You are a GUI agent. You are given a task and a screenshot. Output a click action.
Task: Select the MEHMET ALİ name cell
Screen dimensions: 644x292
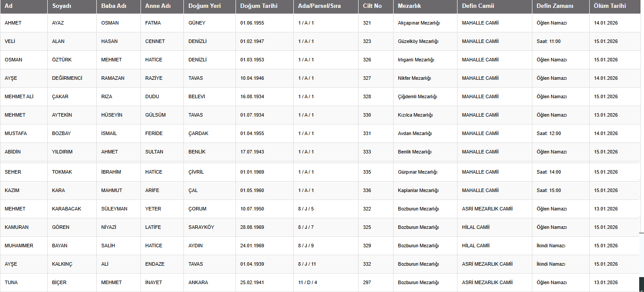[x=19, y=96]
